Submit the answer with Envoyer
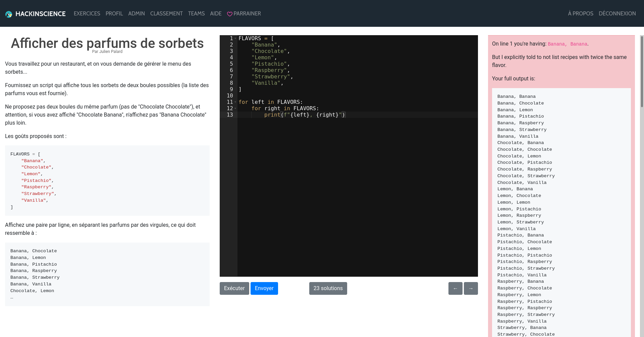This screenshot has width=644, height=337. tap(264, 288)
